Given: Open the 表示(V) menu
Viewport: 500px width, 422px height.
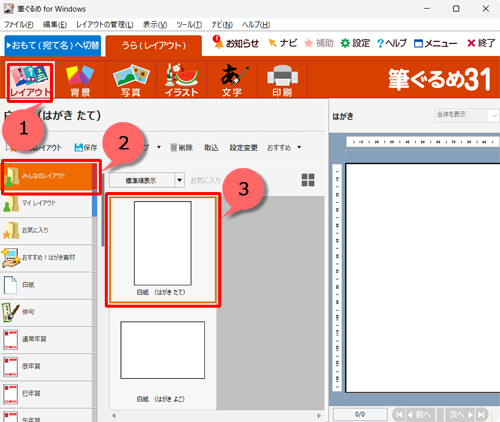Looking at the screenshot, I should pos(155,25).
